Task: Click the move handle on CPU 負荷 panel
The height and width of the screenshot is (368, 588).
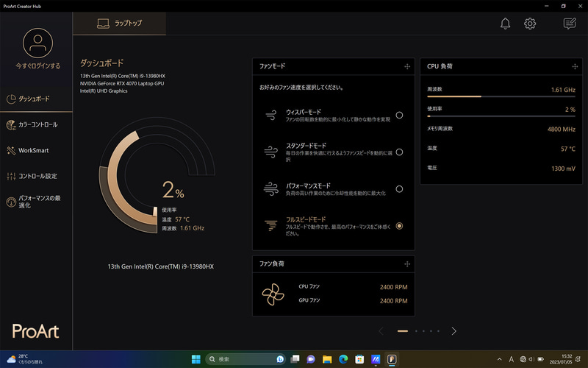Action: pyautogui.click(x=575, y=66)
